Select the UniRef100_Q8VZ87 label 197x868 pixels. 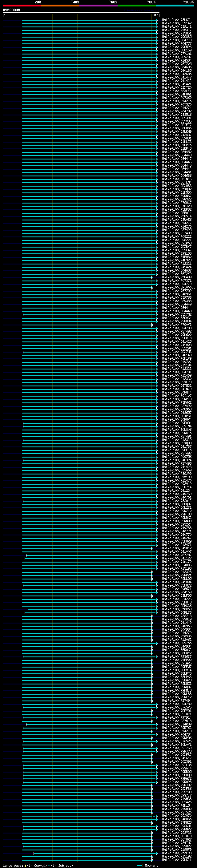177,57
